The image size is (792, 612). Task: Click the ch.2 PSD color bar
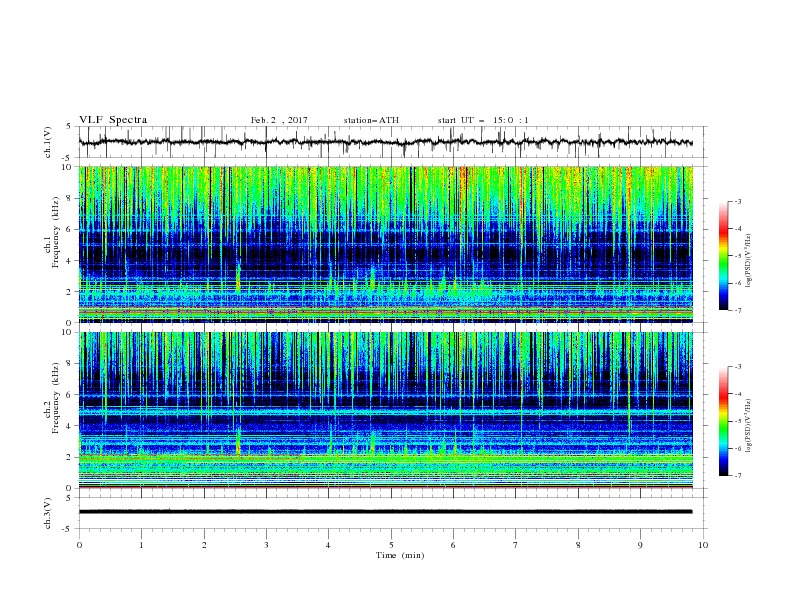click(x=723, y=421)
